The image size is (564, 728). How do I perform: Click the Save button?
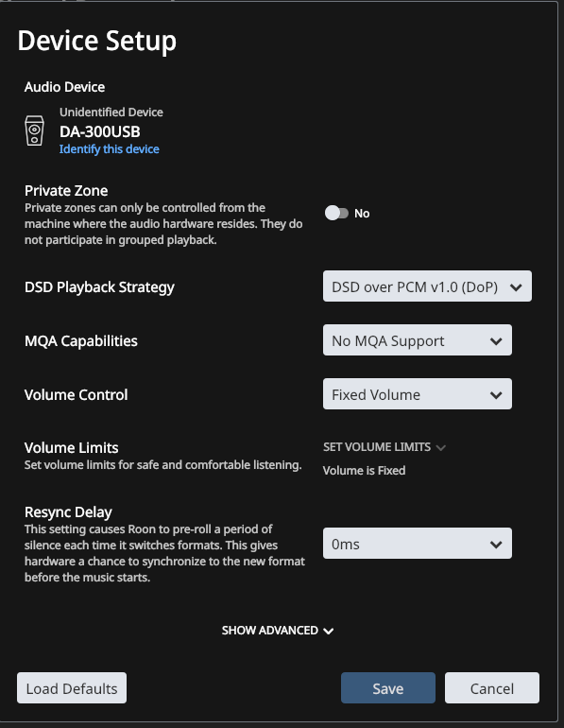coord(388,688)
